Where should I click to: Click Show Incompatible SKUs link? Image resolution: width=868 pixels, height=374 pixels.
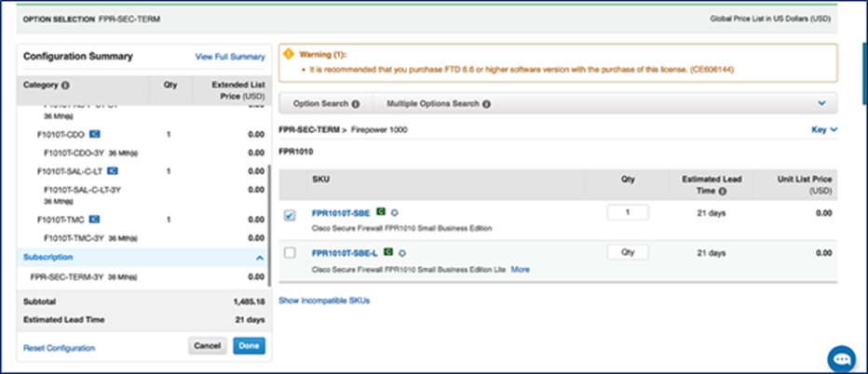324,301
